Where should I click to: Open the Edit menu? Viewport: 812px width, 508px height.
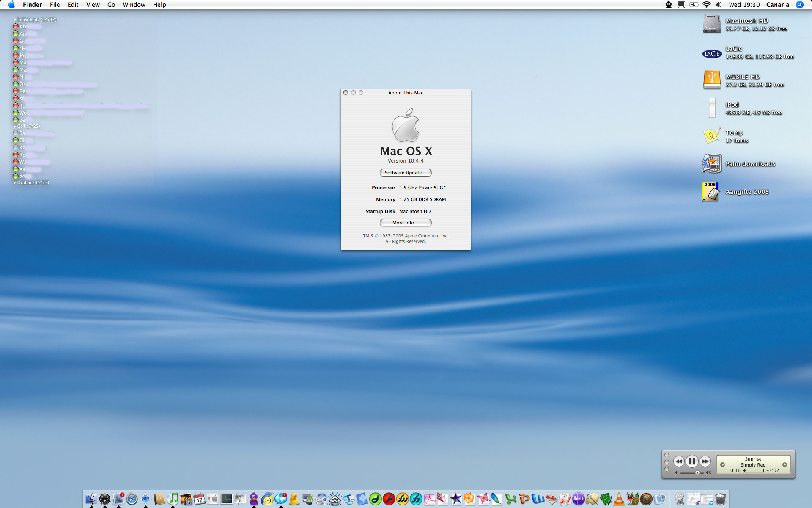click(73, 5)
